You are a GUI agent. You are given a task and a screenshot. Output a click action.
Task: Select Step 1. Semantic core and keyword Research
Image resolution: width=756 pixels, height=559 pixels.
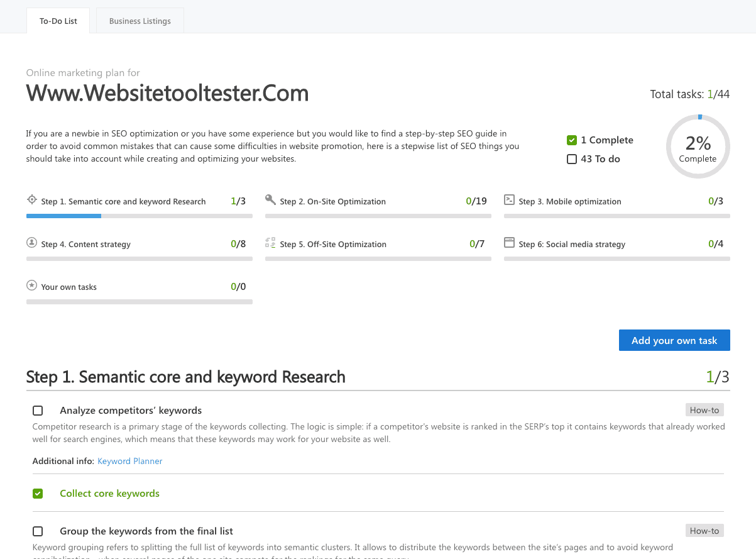coord(123,202)
